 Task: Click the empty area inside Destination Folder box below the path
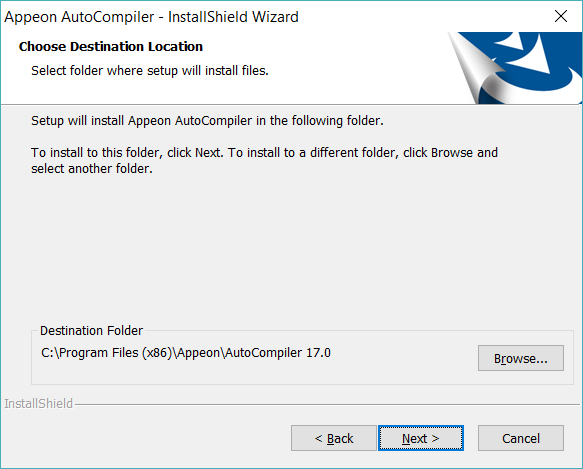pyautogui.click(x=253, y=373)
